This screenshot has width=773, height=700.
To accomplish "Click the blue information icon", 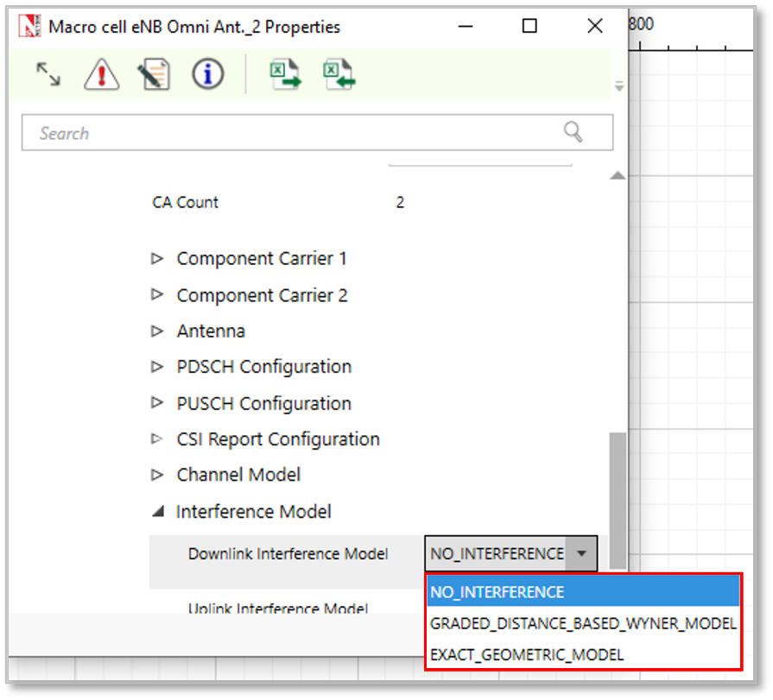I will 207,75.
